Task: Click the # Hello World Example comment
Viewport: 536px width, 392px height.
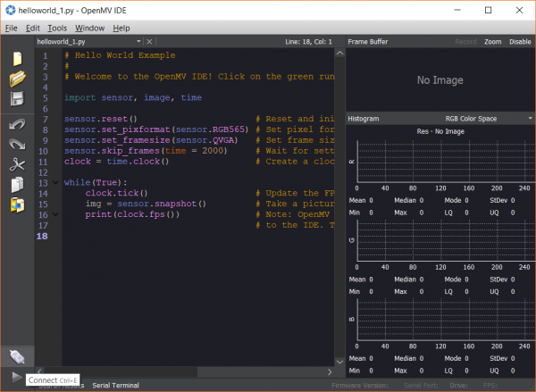Action: pos(120,55)
